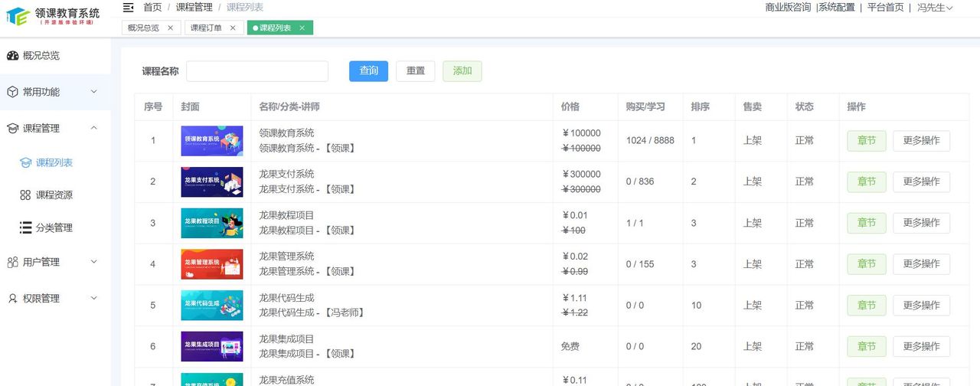Click the 重置 reset button
The width and height of the screenshot is (980, 386).
pos(416,71)
